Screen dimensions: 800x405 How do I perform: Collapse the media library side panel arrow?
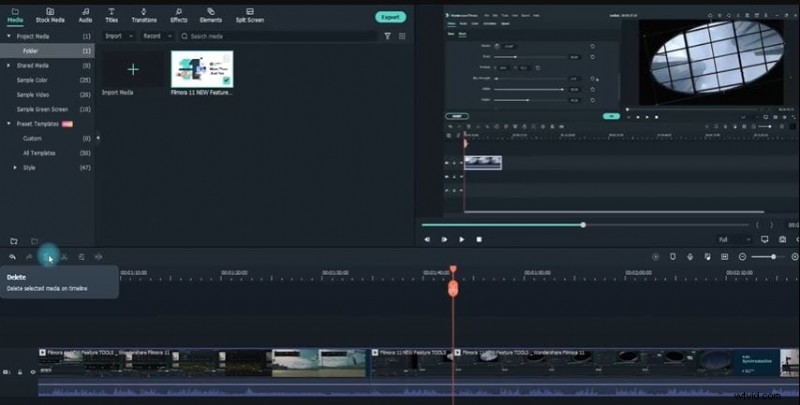tap(98, 138)
